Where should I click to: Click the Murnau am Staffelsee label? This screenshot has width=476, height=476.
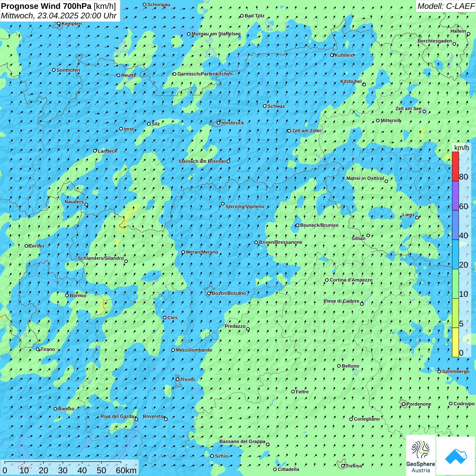click(216, 34)
